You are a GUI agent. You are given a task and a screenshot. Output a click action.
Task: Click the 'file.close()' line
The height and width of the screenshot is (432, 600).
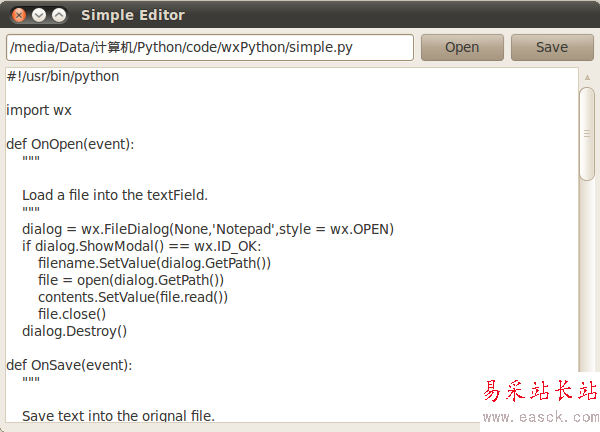point(72,314)
